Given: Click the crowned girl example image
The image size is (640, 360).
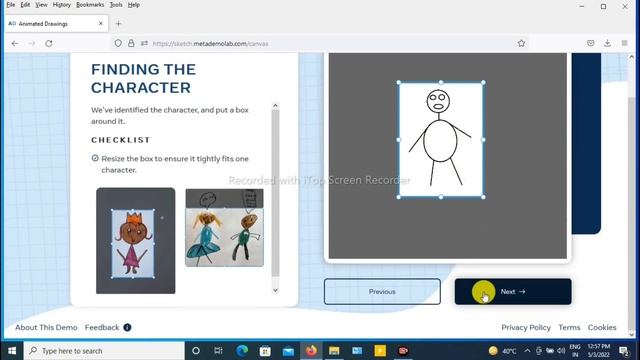Looking at the screenshot, I should [x=136, y=240].
